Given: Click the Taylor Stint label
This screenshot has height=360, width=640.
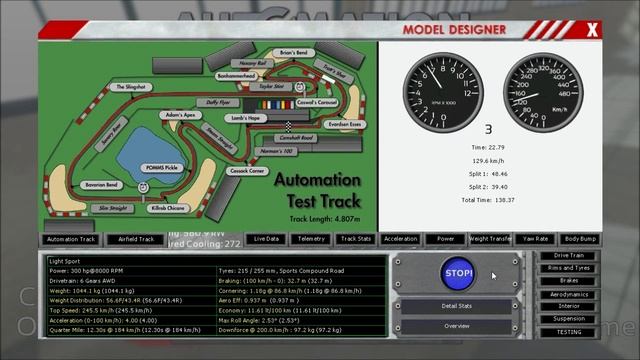Looking at the screenshot, I should pos(271,87).
